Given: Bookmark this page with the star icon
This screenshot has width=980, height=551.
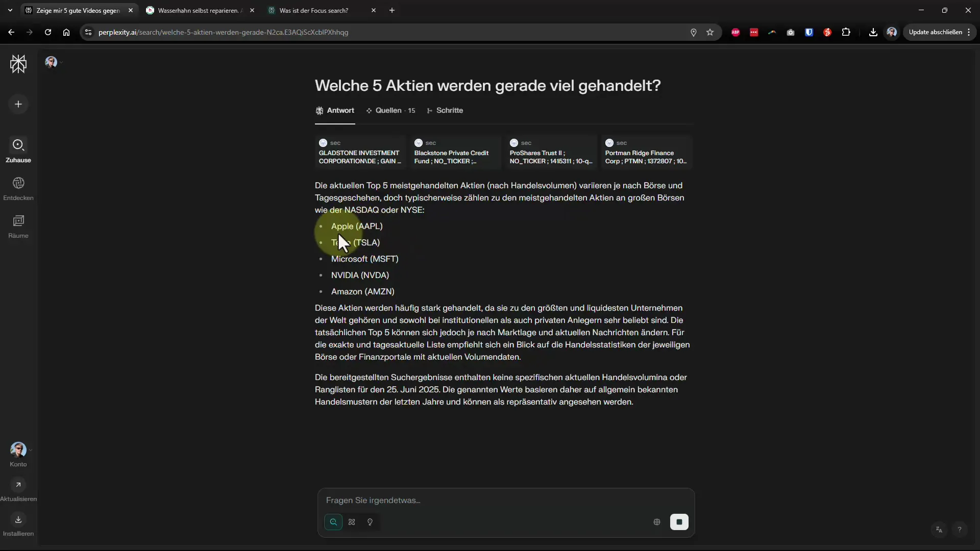Looking at the screenshot, I should point(710,32).
